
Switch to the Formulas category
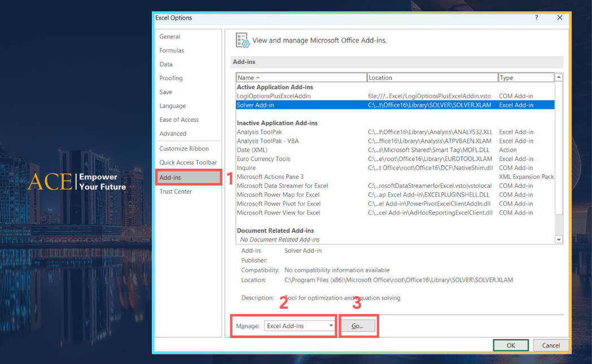172,51
